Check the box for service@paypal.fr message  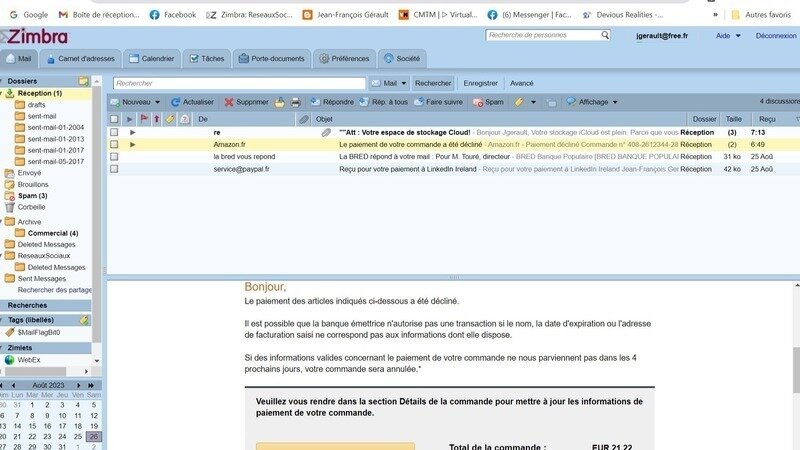114,169
